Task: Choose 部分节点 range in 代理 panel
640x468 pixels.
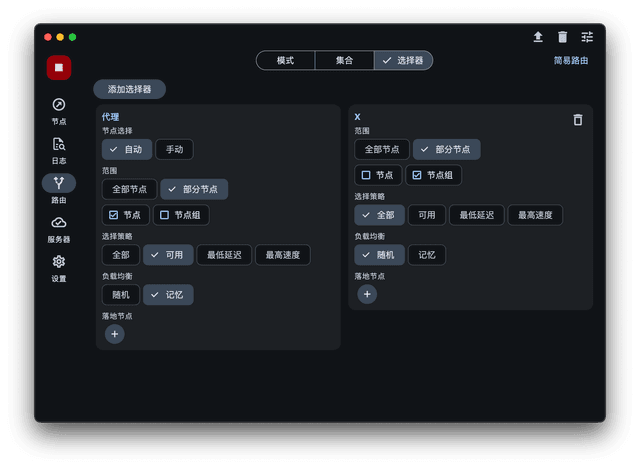Action: (x=194, y=189)
